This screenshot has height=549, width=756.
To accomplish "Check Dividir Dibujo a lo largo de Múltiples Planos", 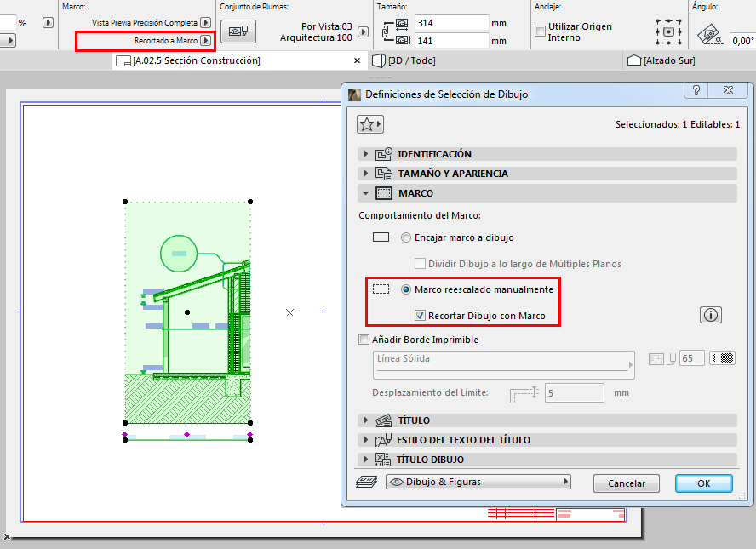I will [420, 264].
